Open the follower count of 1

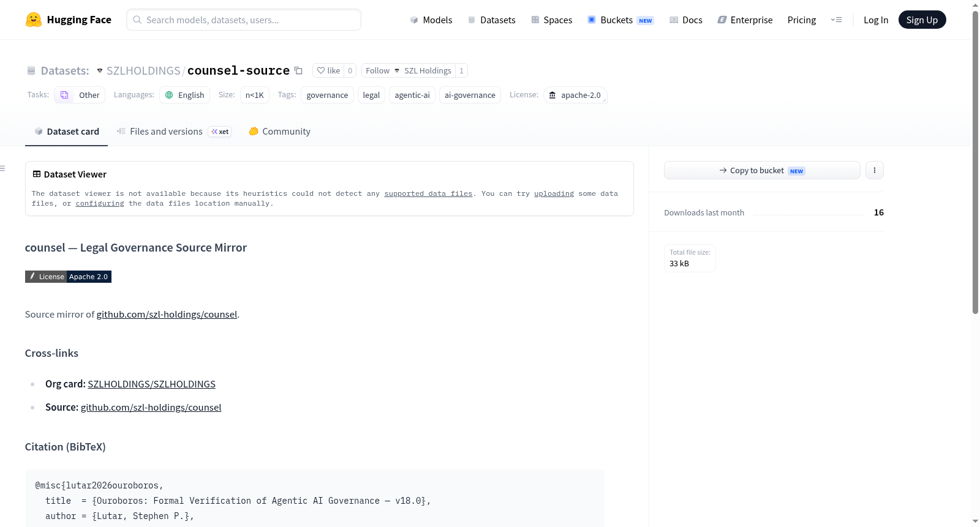point(462,70)
